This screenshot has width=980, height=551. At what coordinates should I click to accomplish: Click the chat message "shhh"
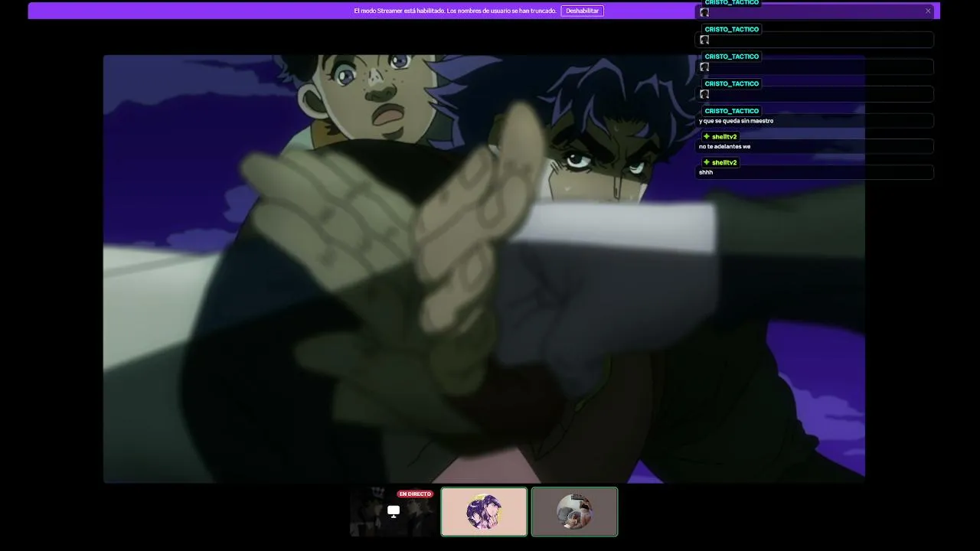click(706, 172)
